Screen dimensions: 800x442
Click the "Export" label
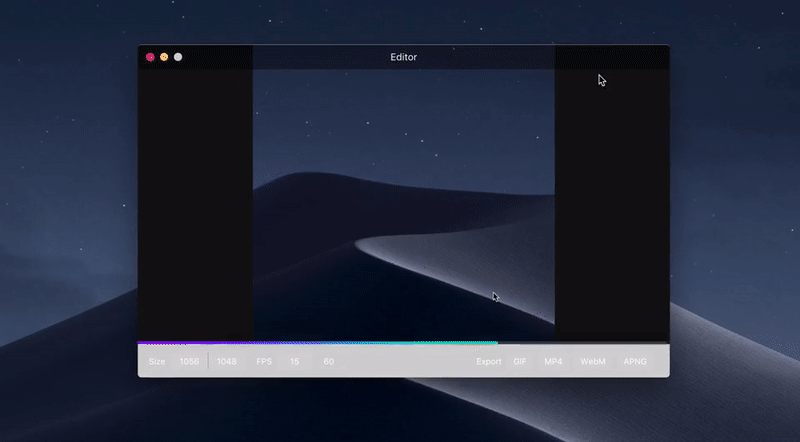pos(489,361)
